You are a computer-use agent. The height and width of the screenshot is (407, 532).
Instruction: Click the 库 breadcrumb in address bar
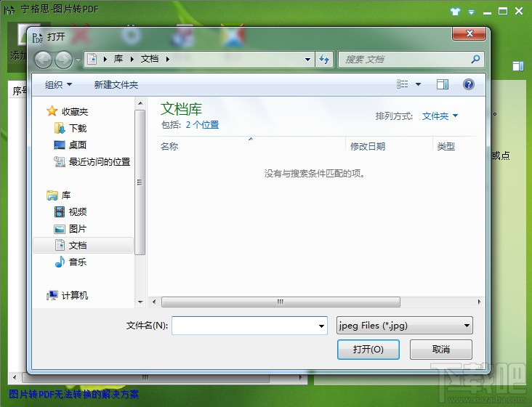click(118, 59)
